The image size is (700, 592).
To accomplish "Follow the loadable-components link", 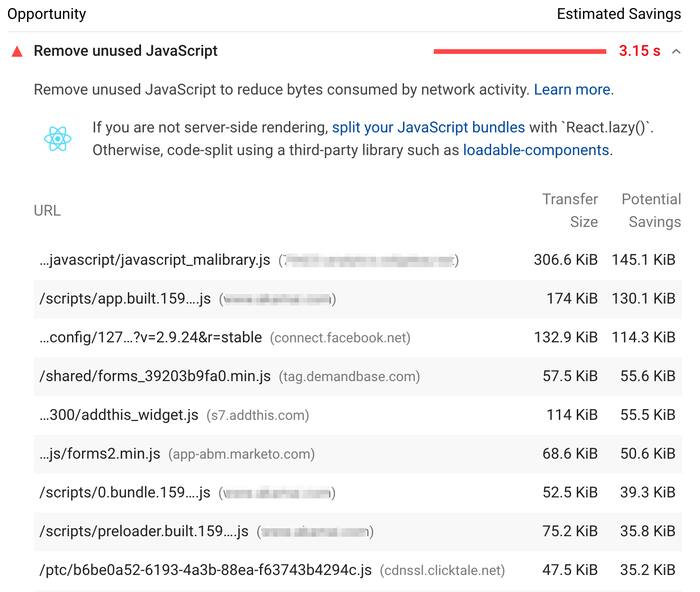I will pyautogui.click(x=535, y=150).
